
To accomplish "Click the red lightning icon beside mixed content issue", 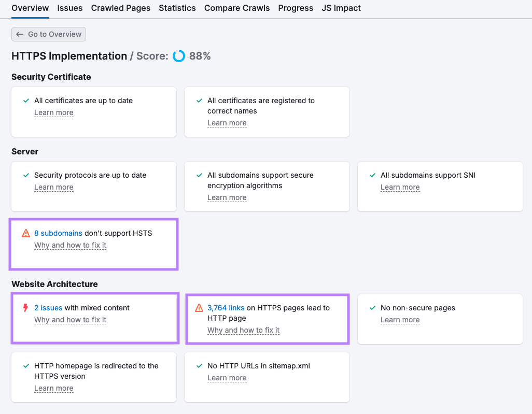I will click(x=26, y=307).
